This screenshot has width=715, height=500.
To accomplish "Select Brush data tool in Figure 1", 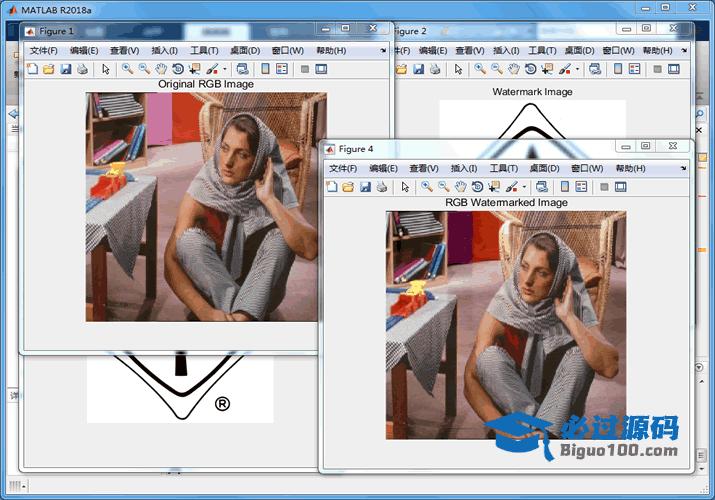I will (212, 69).
